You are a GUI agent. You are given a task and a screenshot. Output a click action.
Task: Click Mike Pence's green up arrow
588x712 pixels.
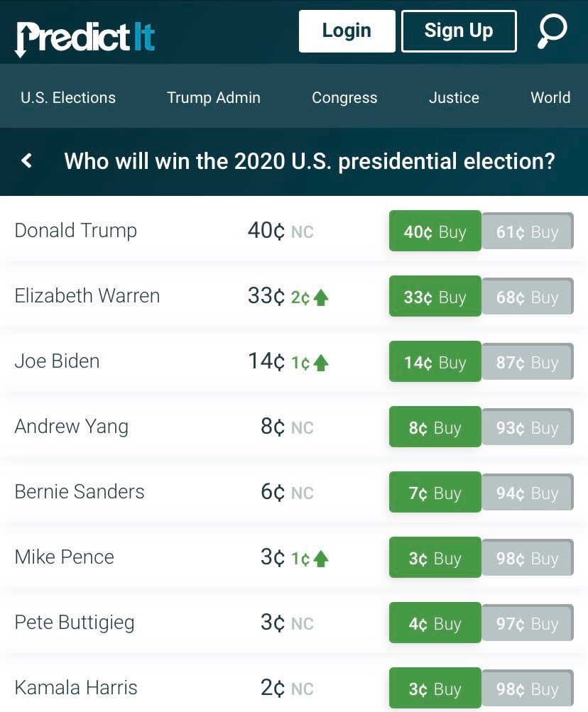[x=321, y=559]
